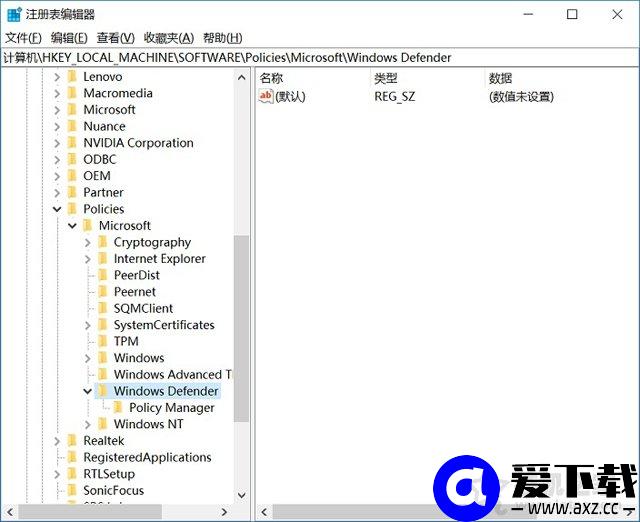Expand the RTLSetup key
Image resolution: width=640 pixels, height=522 pixels.
click(57, 474)
